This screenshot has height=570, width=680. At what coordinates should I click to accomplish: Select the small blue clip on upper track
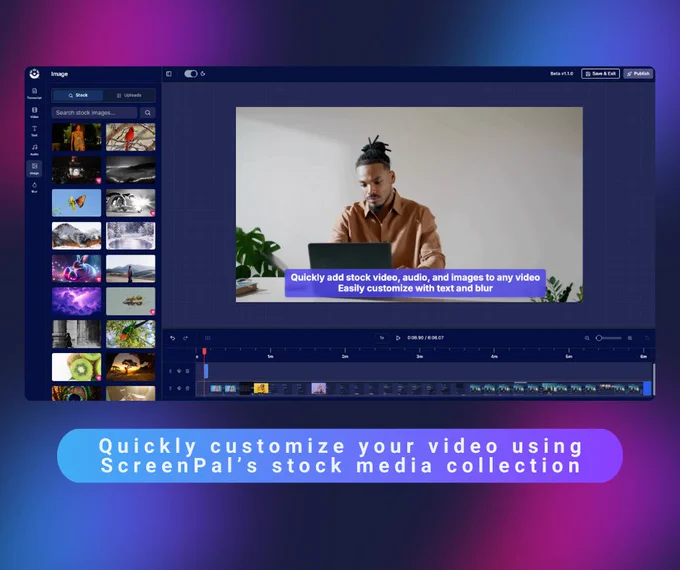[x=206, y=371]
